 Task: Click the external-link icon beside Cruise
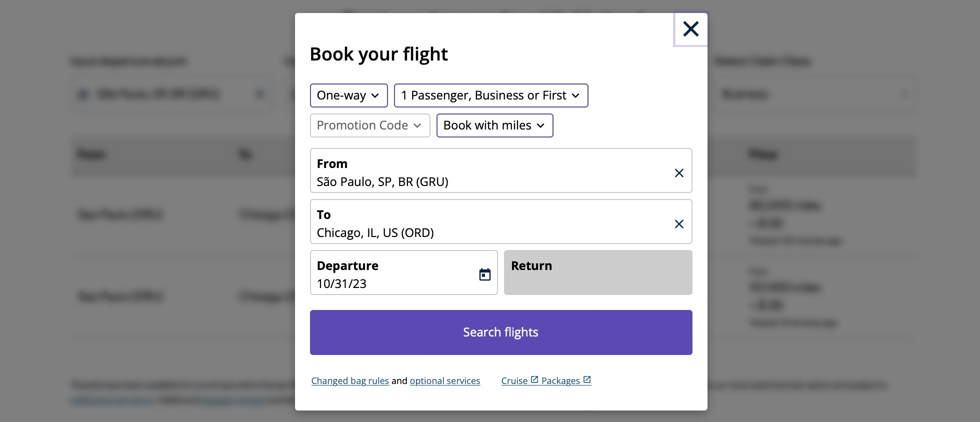[534, 380]
